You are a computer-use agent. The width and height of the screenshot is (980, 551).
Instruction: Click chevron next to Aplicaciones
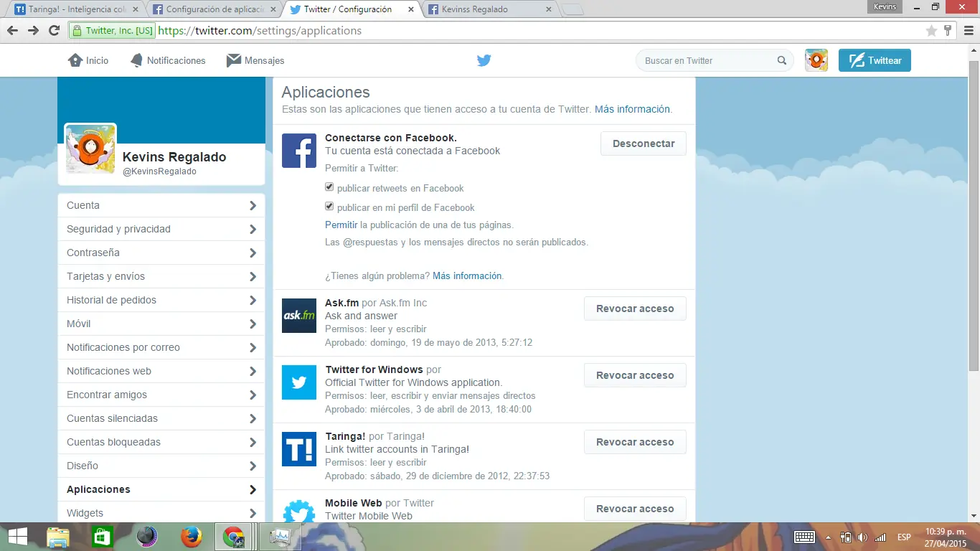coord(253,489)
